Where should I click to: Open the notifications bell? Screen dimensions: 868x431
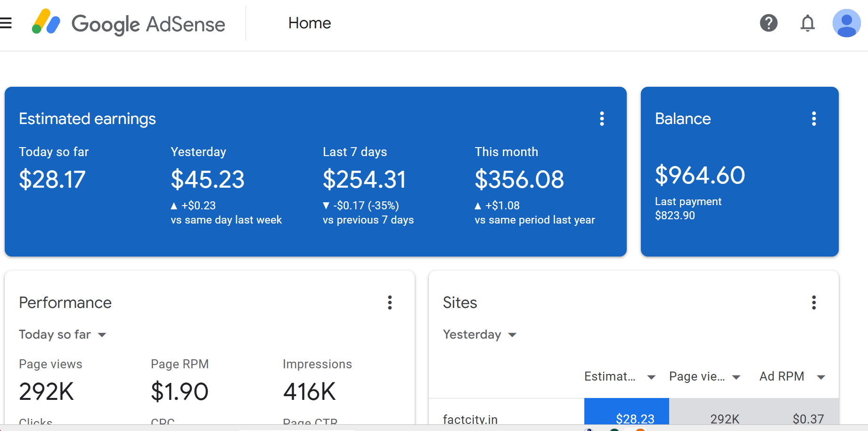point(807,23)
